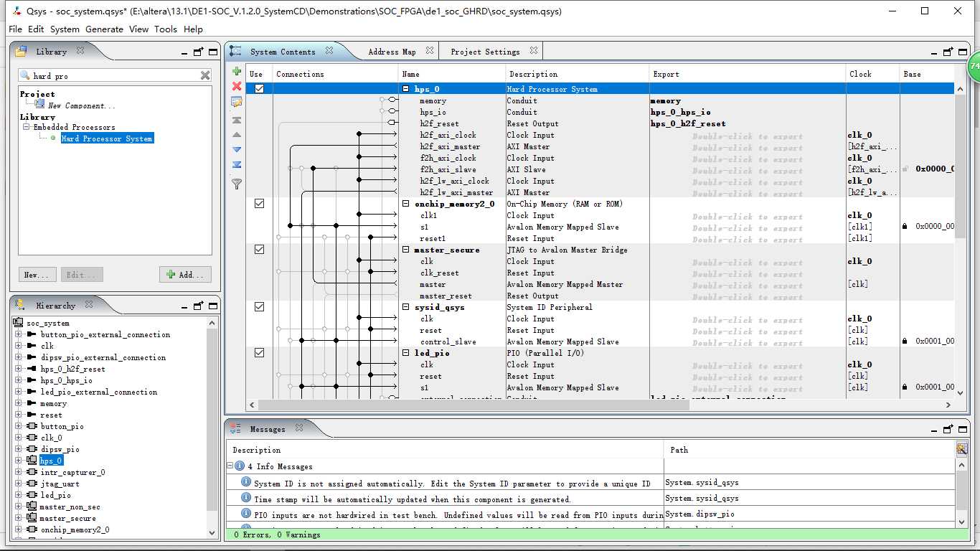
Task: Select Hard Processor System in the Library
Action: 107,138
